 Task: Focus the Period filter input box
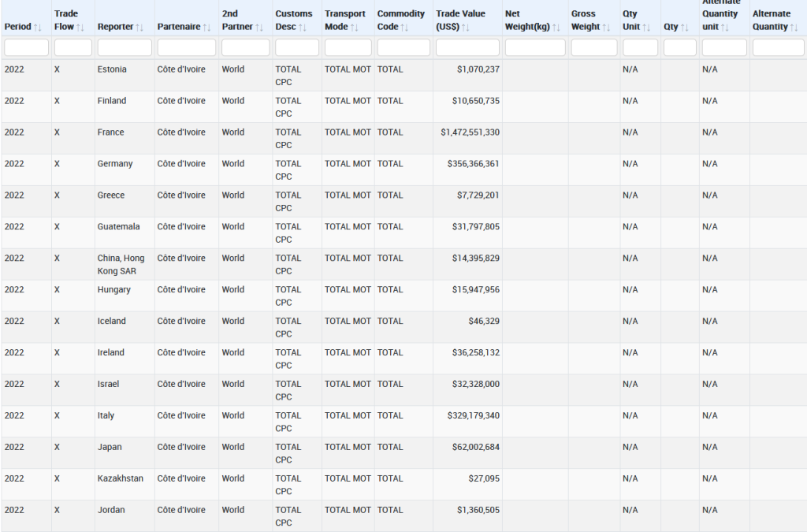coord(26,47)
